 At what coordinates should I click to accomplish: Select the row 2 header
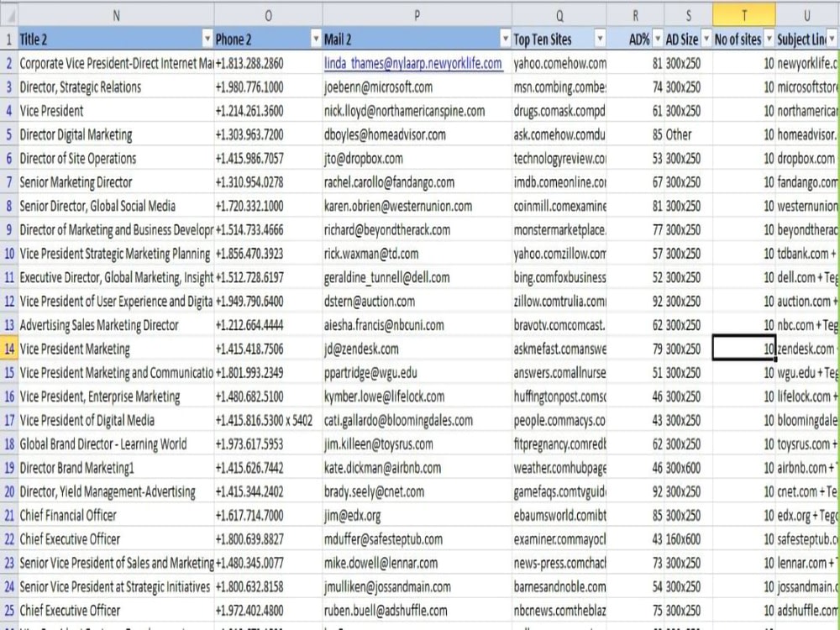click(11, 63)
